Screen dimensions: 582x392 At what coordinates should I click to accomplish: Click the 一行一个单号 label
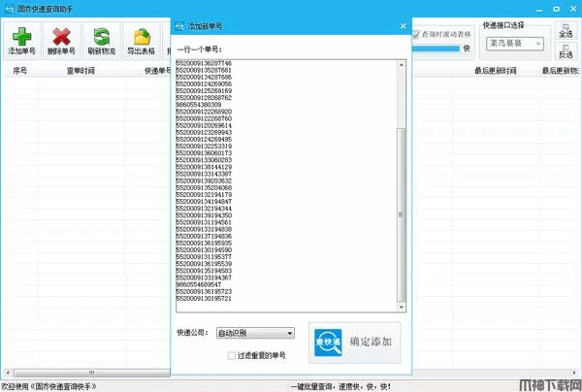pyautogui.click(x=199, y=49)
